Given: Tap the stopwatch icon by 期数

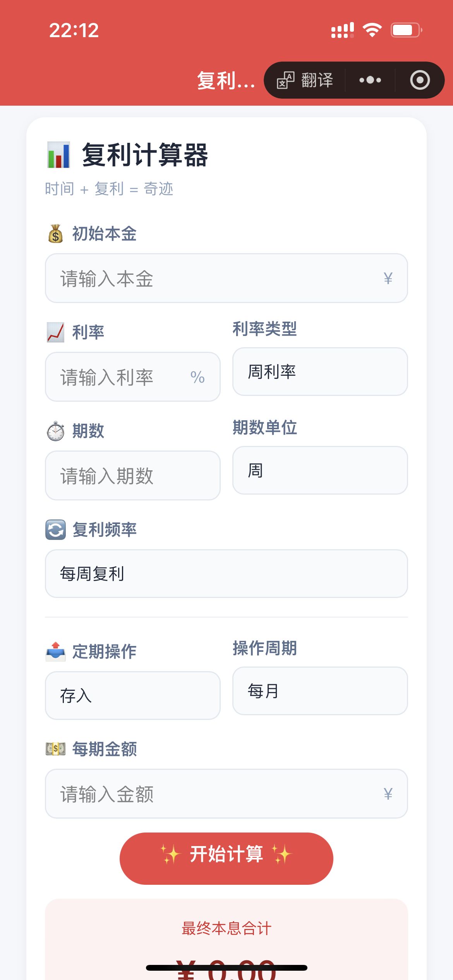Looking at the screenshot, I should click(x=55, y=431).
